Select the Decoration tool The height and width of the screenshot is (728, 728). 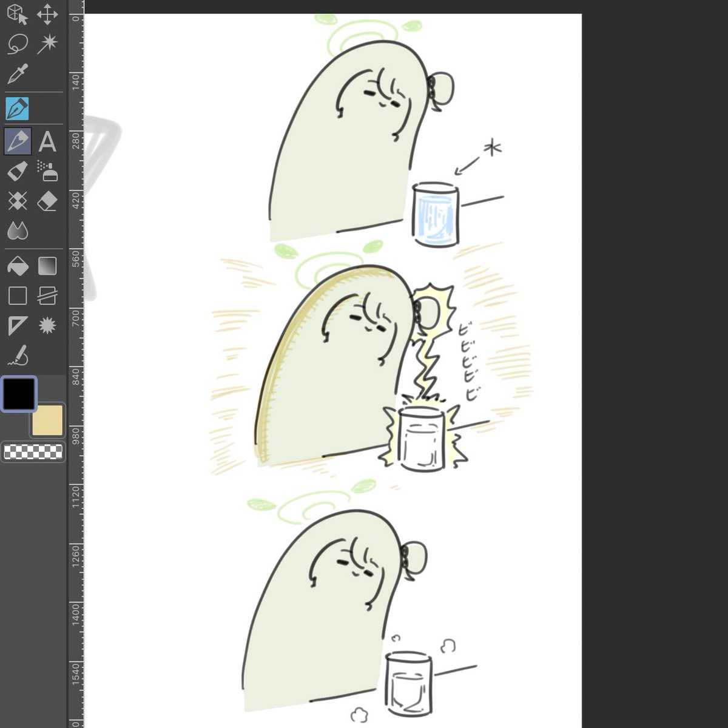coord(18,201)
